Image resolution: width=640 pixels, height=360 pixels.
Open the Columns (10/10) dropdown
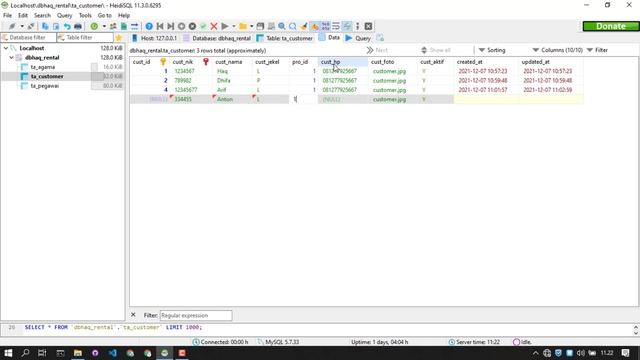tap(558, 50)
